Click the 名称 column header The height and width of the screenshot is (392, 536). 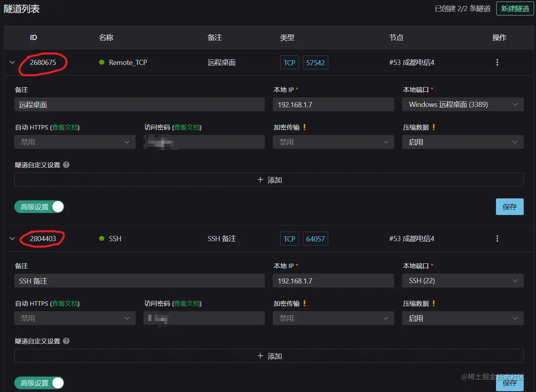tap(106, 38)
